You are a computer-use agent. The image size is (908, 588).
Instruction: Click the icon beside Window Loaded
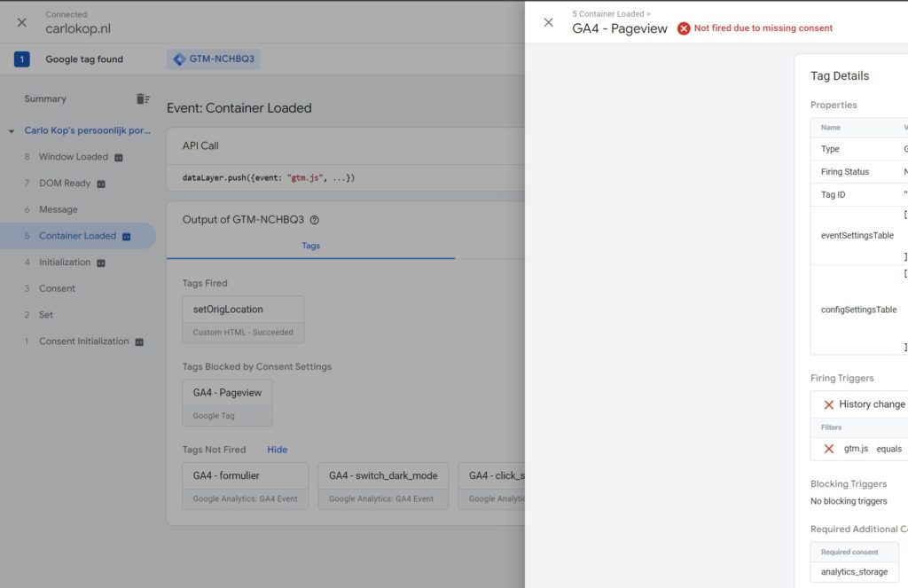[119, 158]
